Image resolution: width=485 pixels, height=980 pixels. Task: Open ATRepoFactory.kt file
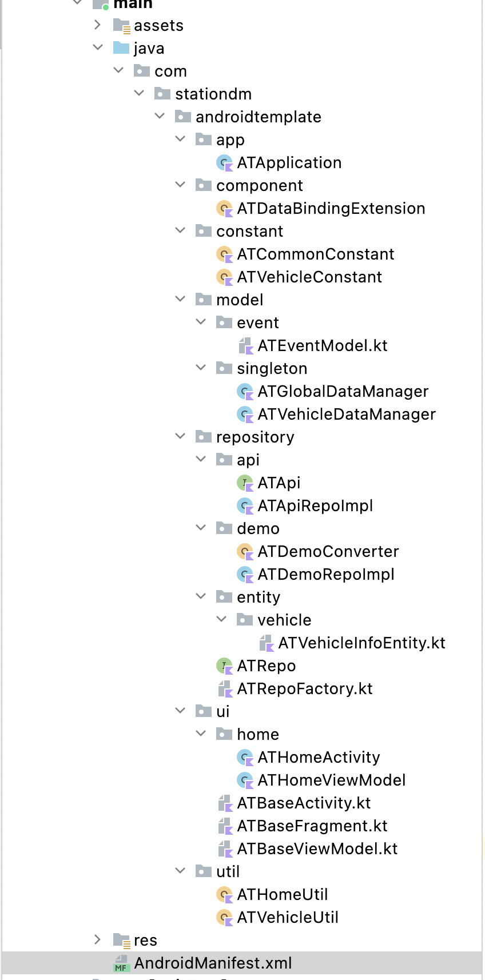(304, 689)
